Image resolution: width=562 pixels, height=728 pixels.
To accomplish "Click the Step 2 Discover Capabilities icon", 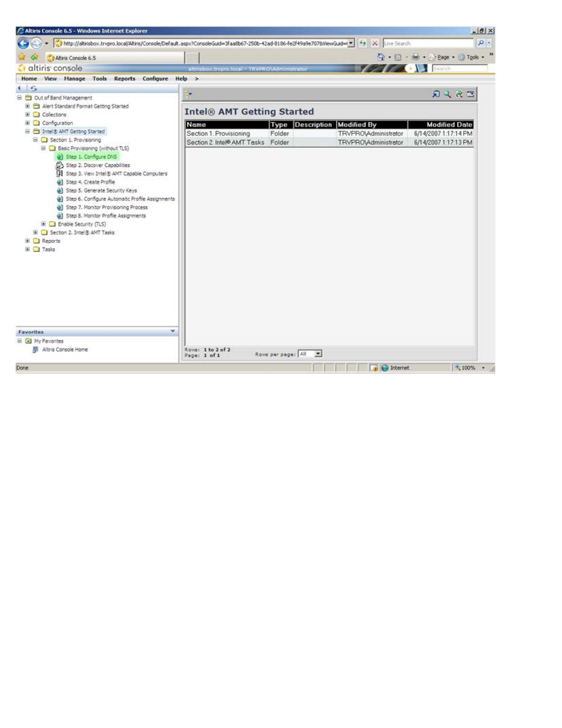I will pyautogui.click(x=59, y=165).
